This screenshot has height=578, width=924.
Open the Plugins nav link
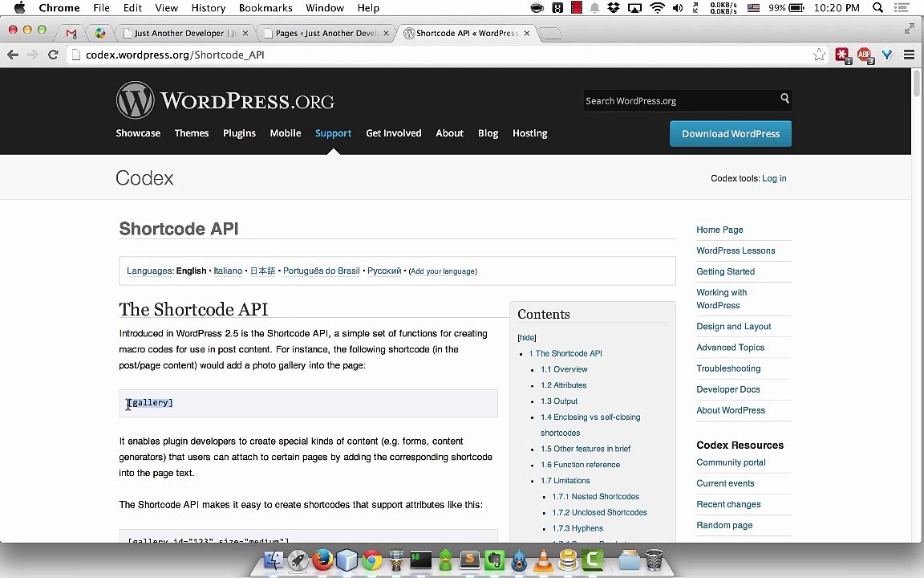239,133
